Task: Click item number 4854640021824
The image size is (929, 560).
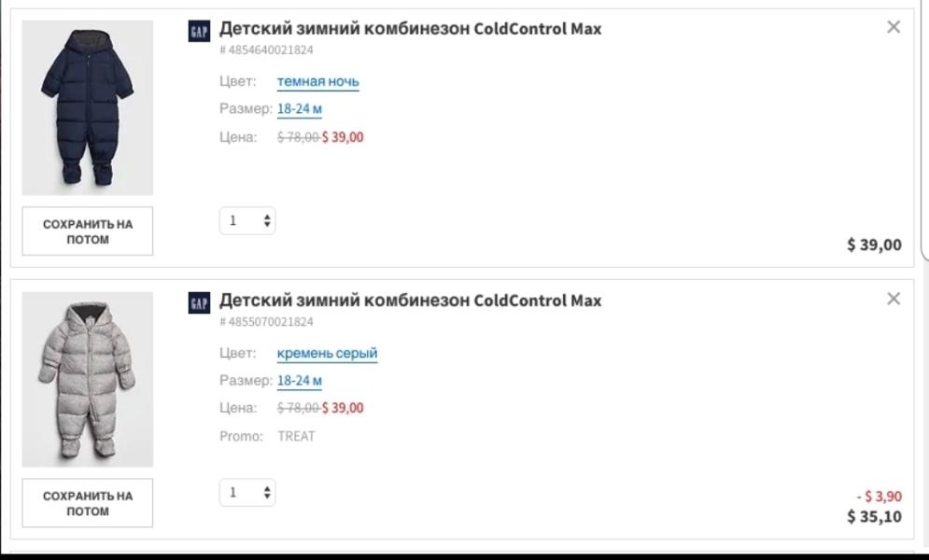Action: (x=266, y=49)
